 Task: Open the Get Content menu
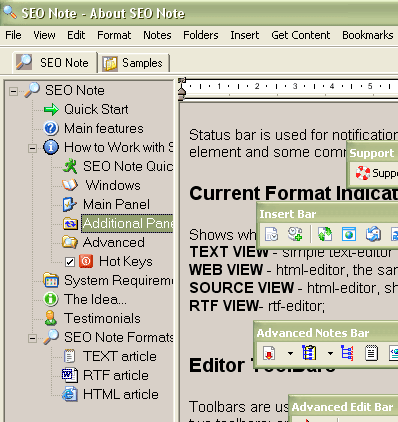[x=301, y=35]
